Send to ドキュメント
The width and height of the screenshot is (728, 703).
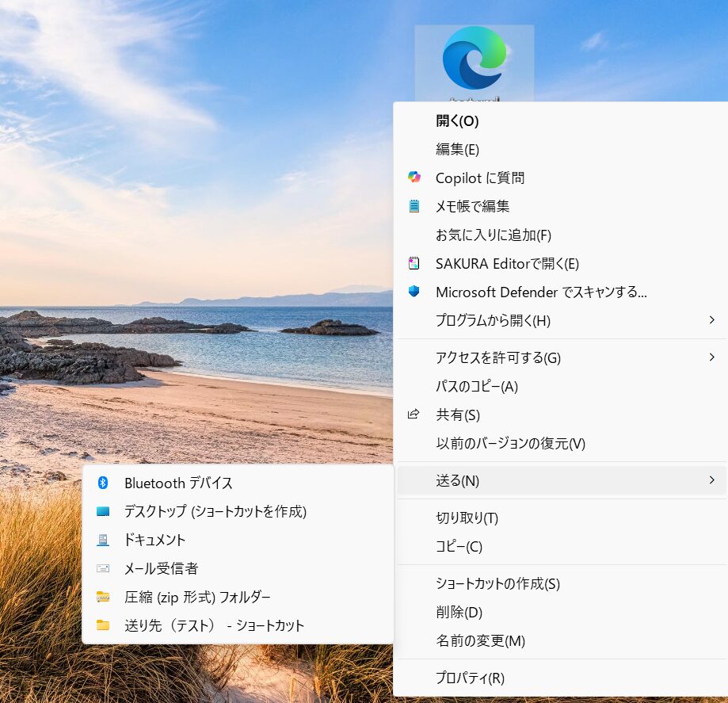tap(238, 540)
